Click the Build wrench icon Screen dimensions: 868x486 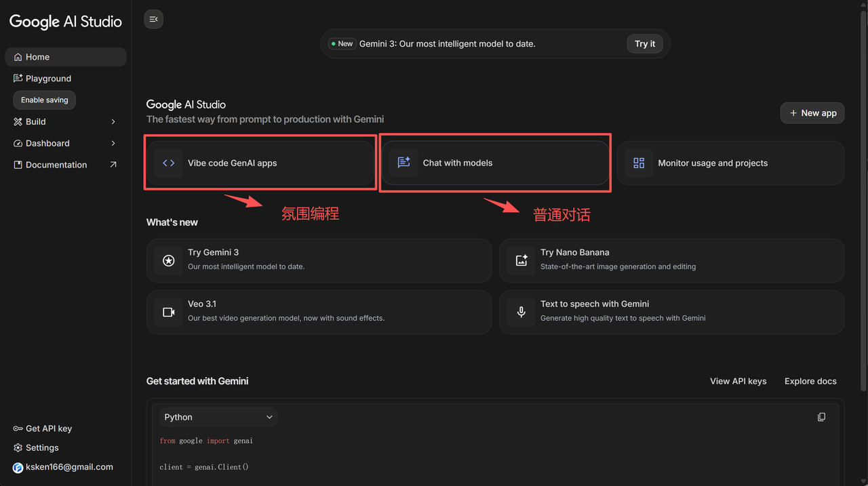pyautogui.click(x=18, y=122)
